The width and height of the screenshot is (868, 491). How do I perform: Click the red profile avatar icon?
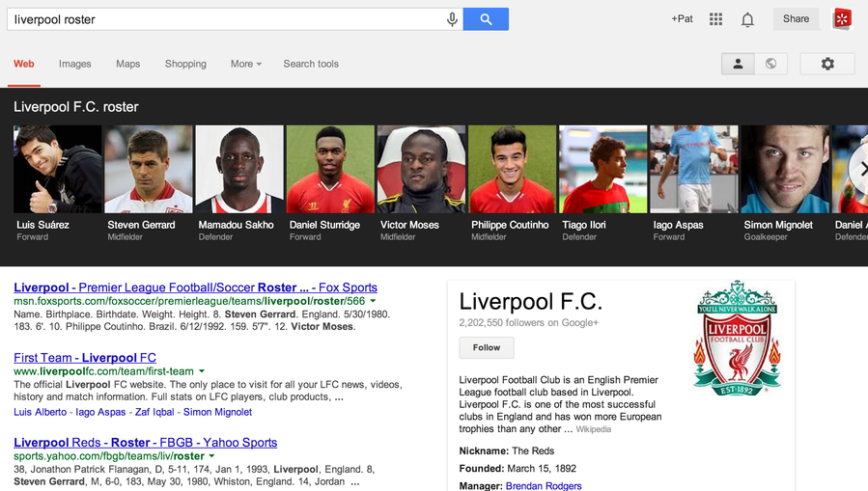click(843, 19)
